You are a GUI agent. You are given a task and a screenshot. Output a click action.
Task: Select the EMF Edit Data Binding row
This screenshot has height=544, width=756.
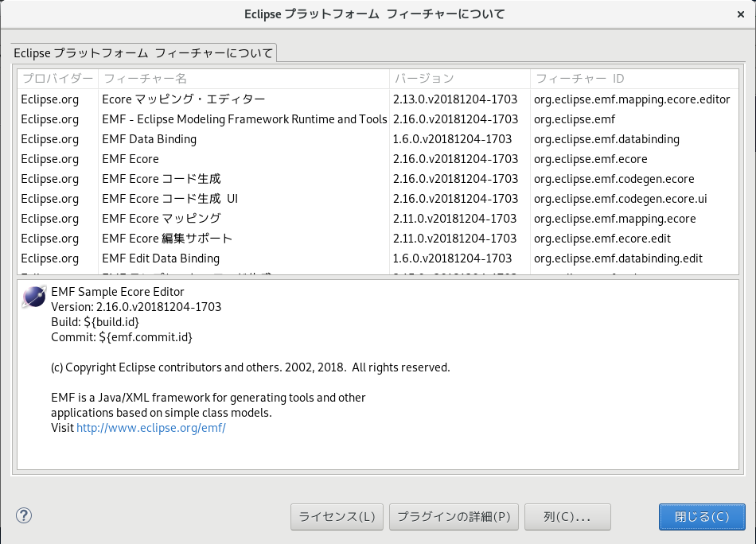coord(378,258)
